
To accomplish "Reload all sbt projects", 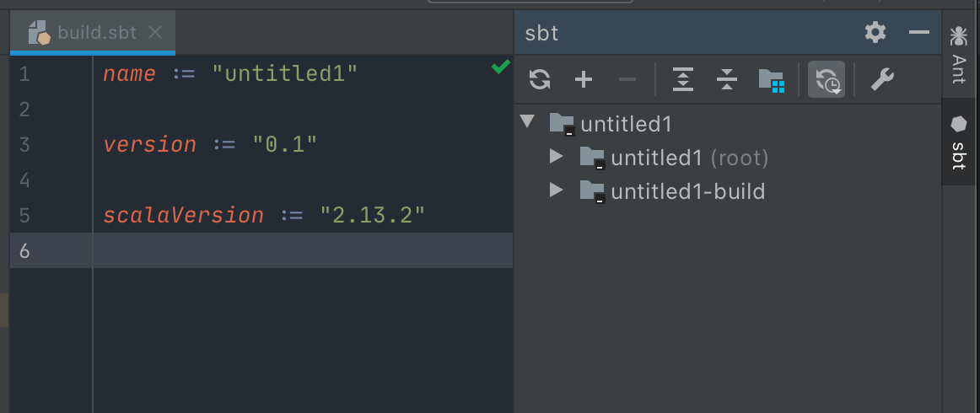I will (x=540, y=80).
